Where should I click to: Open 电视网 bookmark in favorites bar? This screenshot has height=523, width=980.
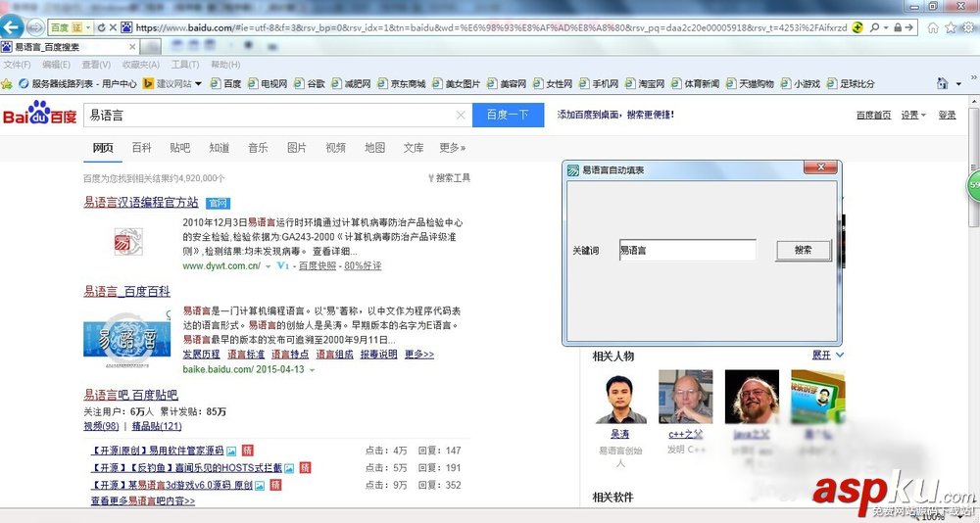(x=268, y=83)
